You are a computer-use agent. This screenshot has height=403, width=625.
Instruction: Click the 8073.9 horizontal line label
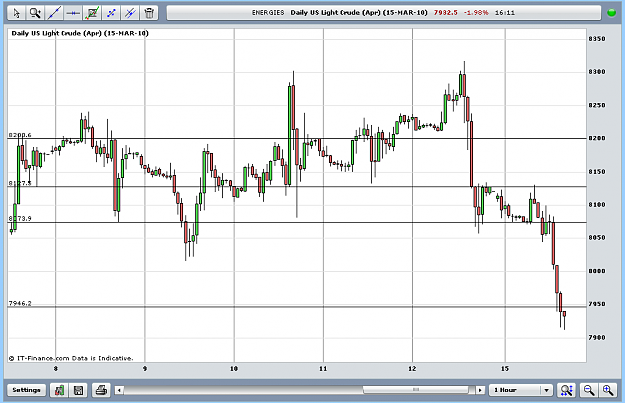(x=20, y=218)
